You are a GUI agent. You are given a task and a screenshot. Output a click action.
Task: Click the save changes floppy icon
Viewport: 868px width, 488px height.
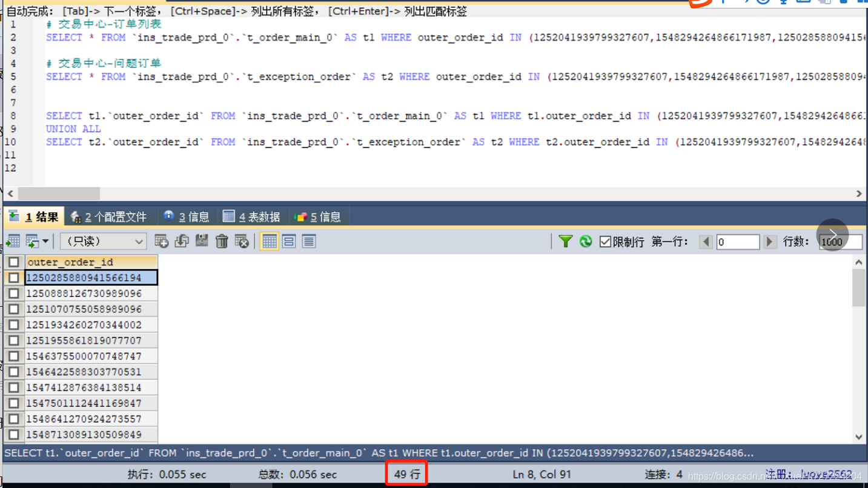tap(202, 241)
